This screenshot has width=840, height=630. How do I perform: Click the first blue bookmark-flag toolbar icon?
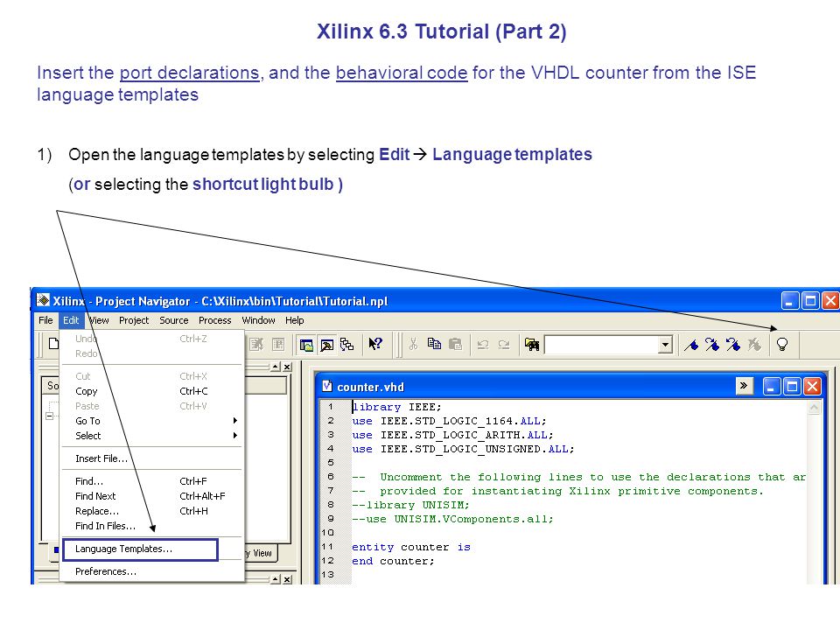point(691,345)
